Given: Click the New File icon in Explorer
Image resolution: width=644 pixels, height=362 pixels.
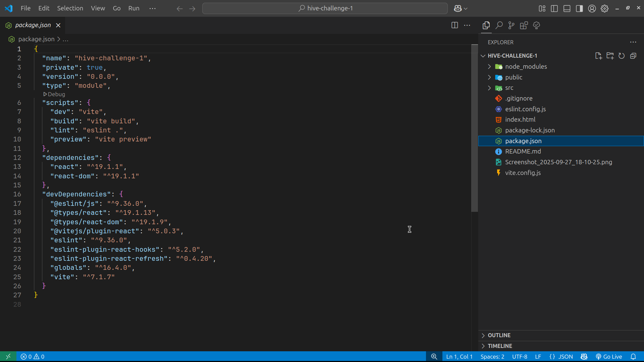Looking at the screenshot, I should (598, 56).
